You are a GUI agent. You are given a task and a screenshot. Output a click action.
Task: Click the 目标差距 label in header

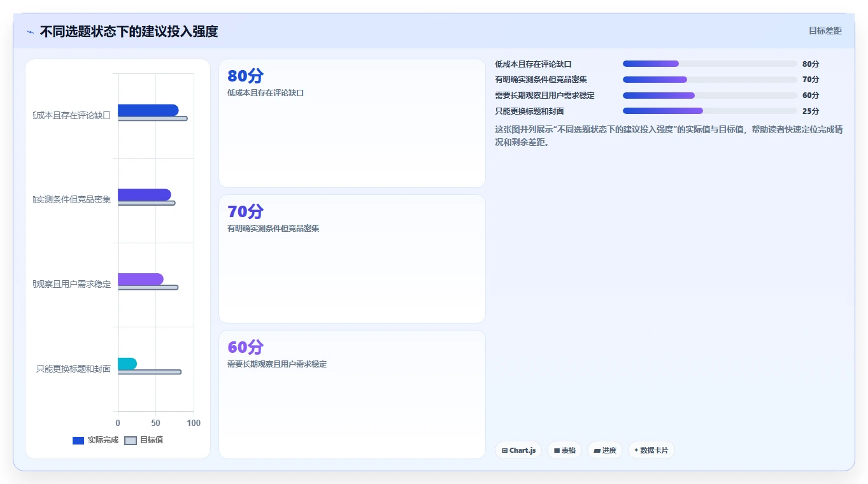tap(825, 31)
